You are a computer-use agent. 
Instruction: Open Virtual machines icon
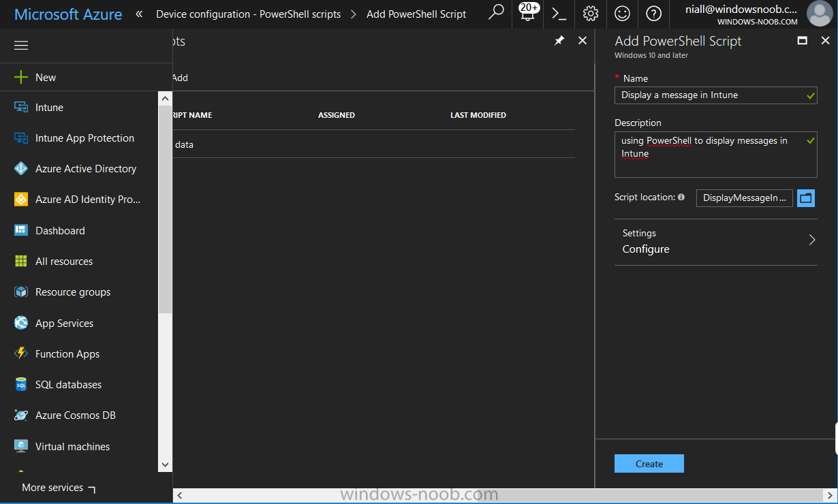(x=21, y=446)
